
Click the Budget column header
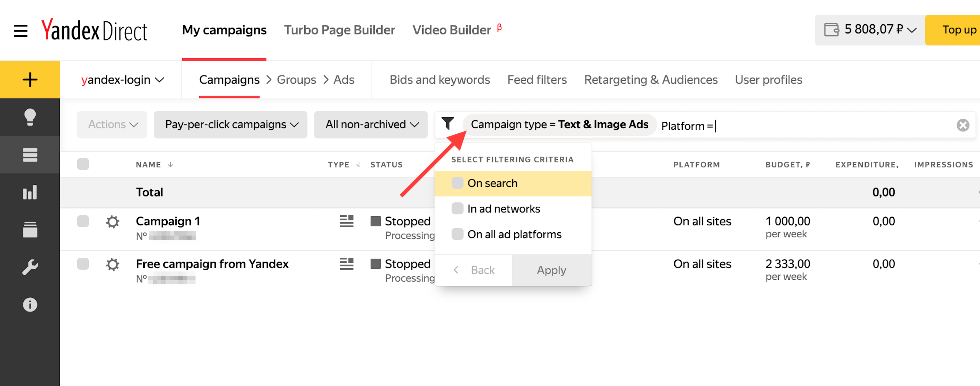pos(787,165)
